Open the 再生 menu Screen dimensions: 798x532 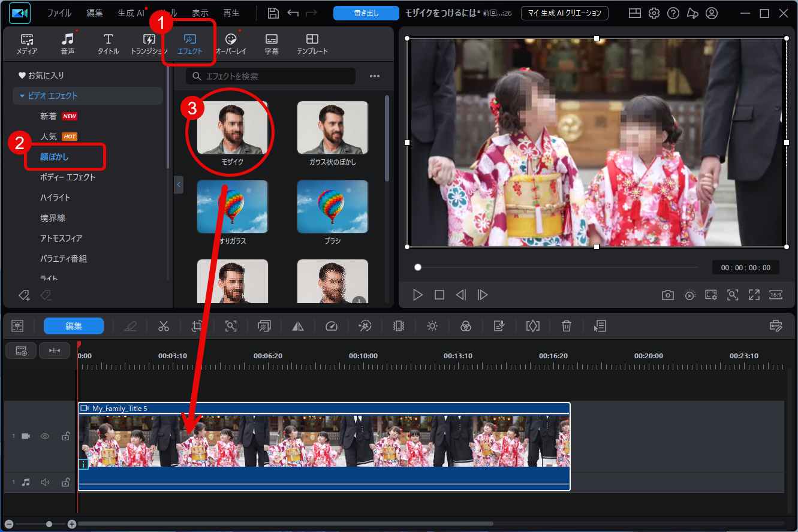[231, 13]
